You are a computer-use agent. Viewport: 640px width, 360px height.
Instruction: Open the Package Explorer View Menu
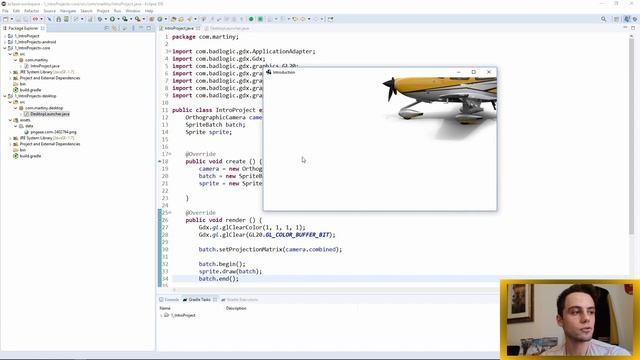[x=133, y=28]
